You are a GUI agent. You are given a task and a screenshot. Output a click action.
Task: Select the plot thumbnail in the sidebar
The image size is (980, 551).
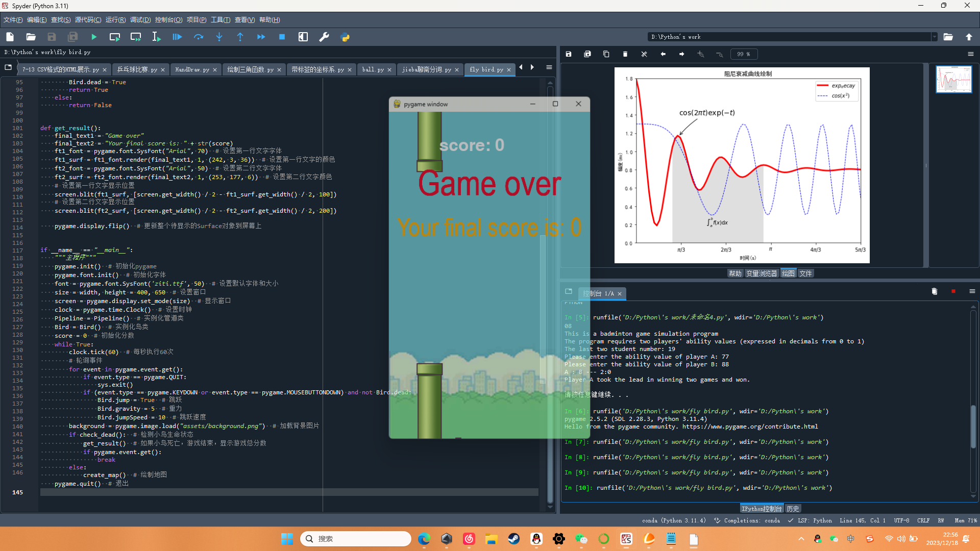[953, 80]
